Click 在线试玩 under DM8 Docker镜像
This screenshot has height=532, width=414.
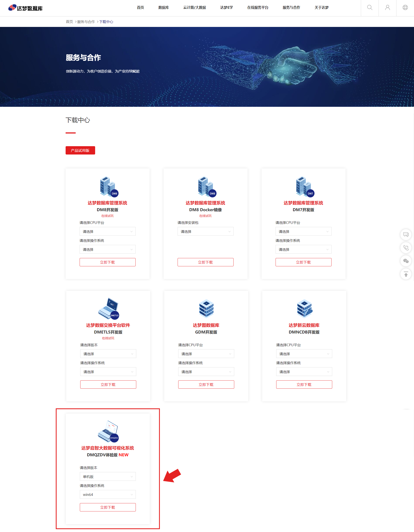tap(205, 216)
